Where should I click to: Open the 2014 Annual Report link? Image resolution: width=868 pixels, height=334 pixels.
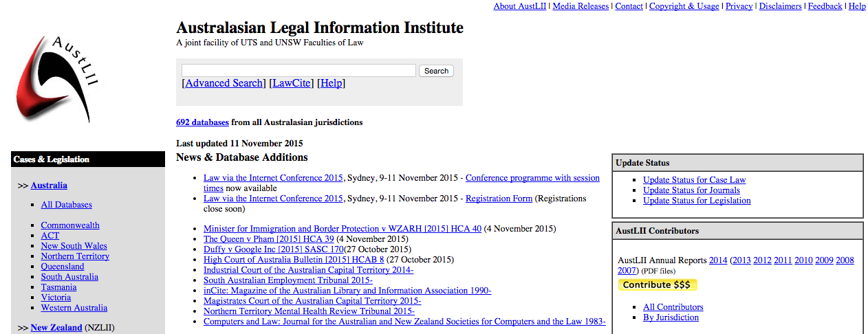718,260
